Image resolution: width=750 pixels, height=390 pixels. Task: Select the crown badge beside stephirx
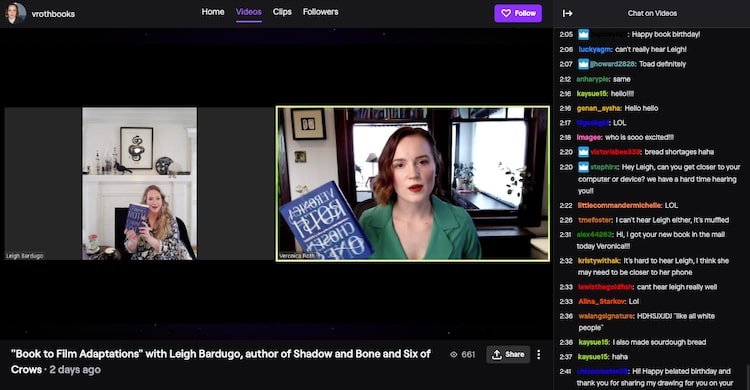click(x=583, y=167)
